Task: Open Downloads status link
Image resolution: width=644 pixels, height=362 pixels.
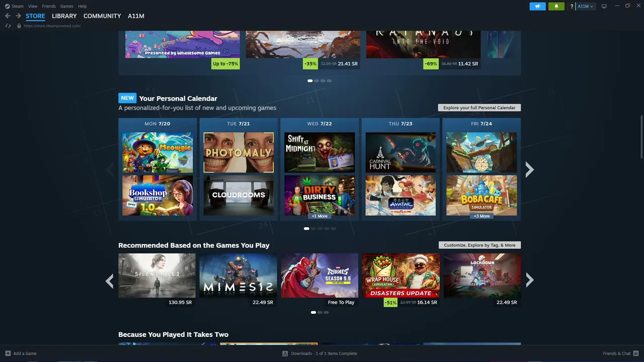Action: click(324, 353)
